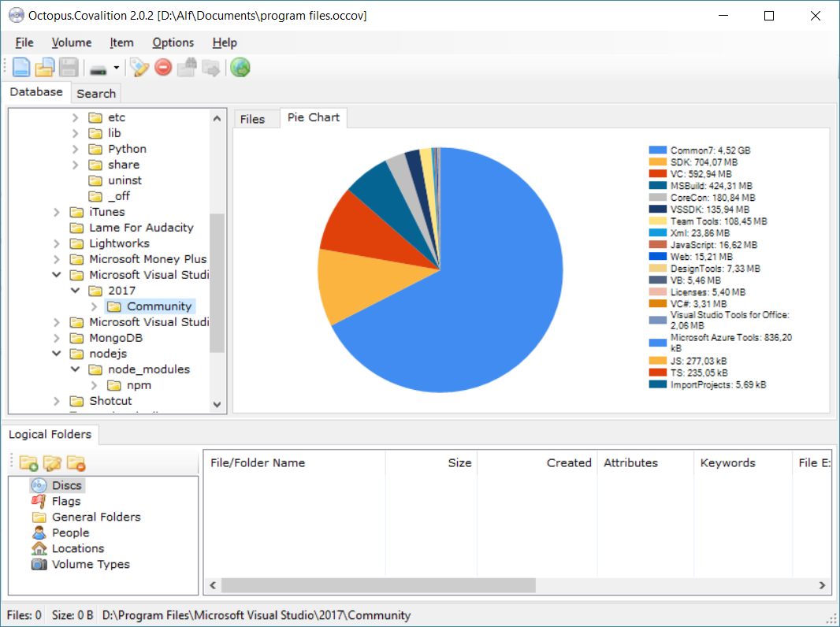Click the file list scroll-right arrow

[x=823, y=585]
